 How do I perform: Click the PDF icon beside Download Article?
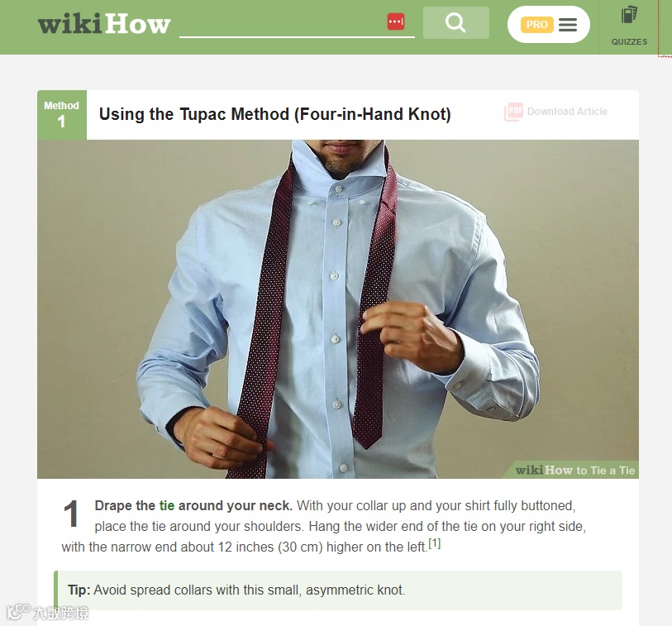[x=513, y=112]
